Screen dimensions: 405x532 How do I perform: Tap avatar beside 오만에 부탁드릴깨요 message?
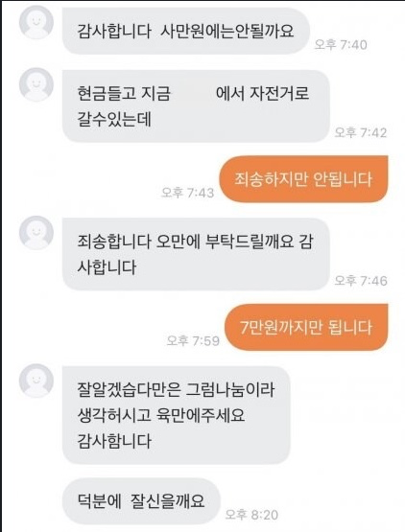coord(36,233)
